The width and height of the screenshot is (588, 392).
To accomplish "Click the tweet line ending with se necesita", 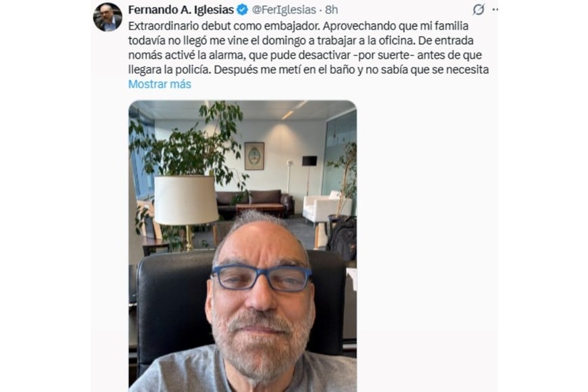I will [308, 70].
